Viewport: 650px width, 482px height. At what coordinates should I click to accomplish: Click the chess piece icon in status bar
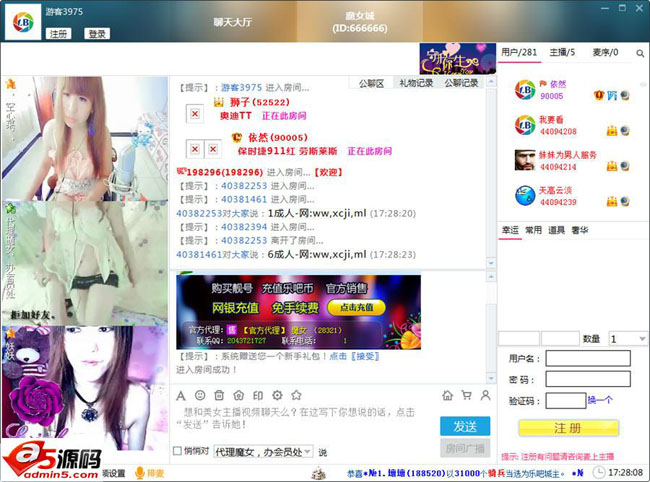coord(318,473)
